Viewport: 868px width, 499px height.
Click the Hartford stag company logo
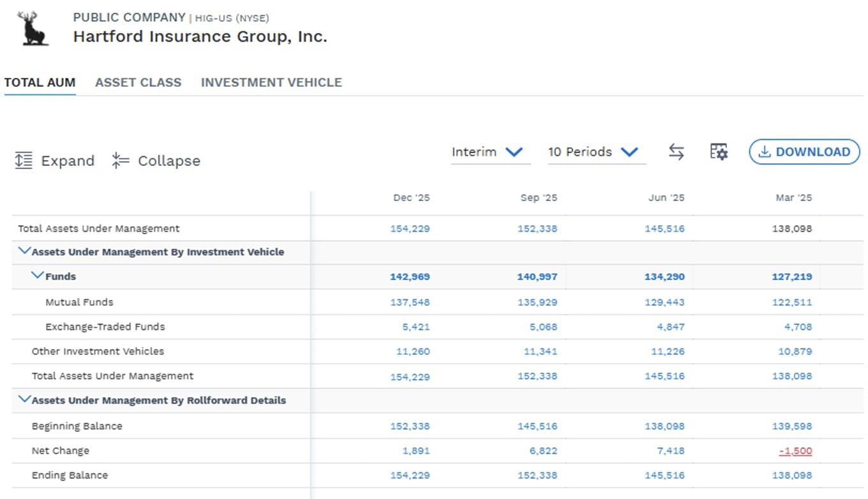tap(34, 29)
